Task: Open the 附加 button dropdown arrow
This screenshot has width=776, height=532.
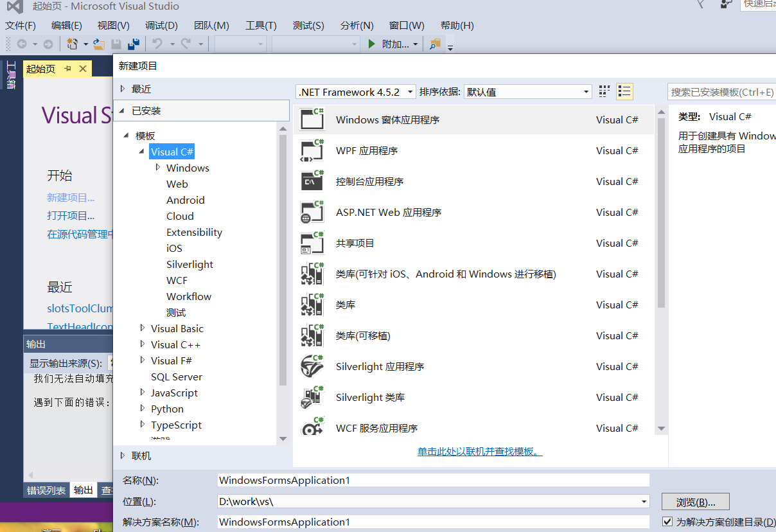Action: [416, 44]
